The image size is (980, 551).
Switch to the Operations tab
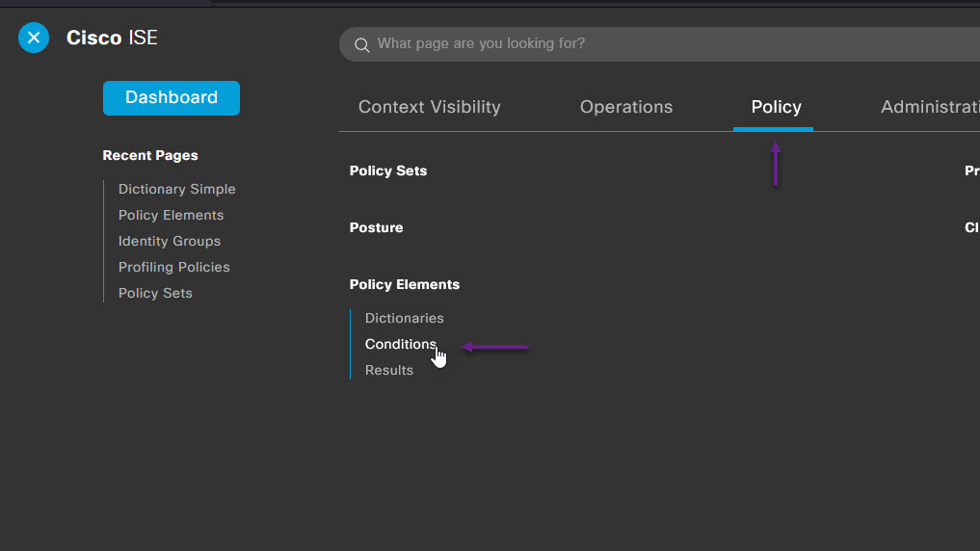[x=626, y=107]
